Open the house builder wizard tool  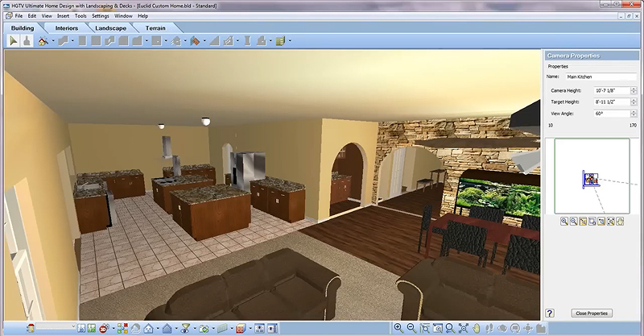(43, 41)
